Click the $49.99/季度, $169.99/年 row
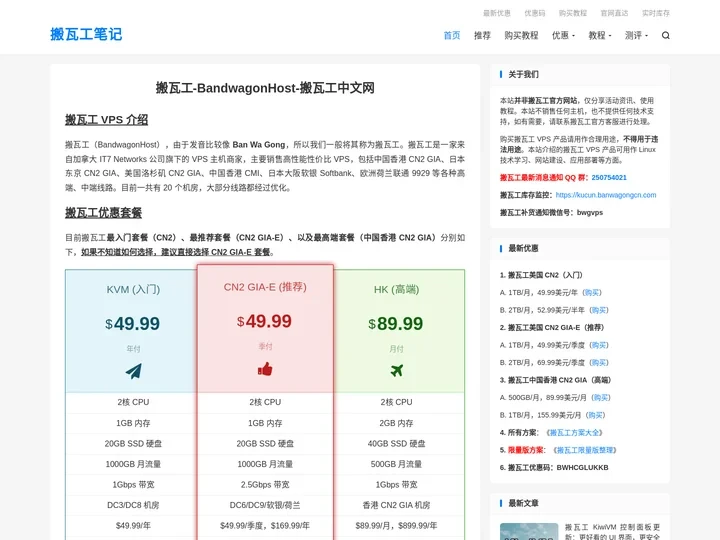This screenshot has height=540, width=720. pos(265,525)
